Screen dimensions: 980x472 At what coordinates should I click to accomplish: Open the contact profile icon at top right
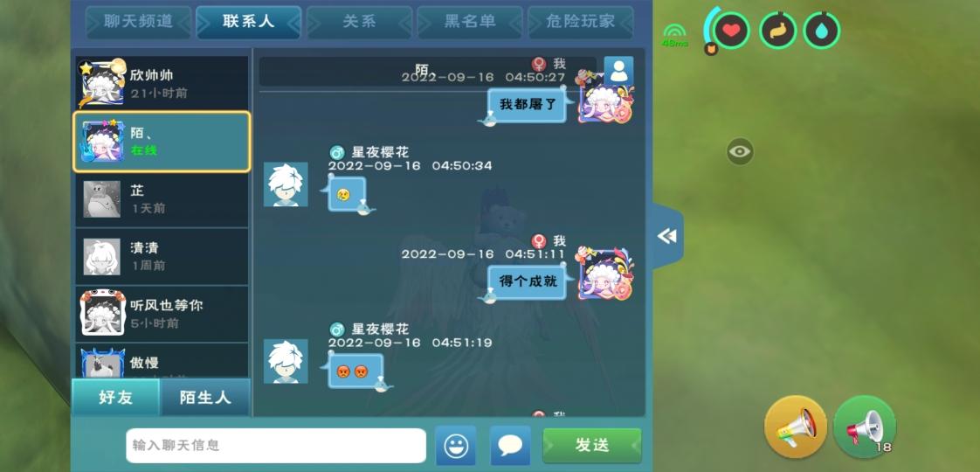click(x=618, y=72)
